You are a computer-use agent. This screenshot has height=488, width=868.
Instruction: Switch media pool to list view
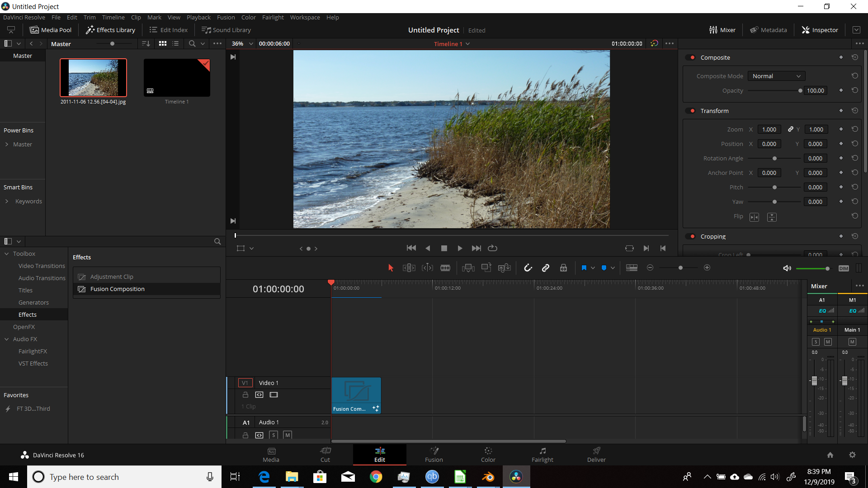tap(175, 43)
